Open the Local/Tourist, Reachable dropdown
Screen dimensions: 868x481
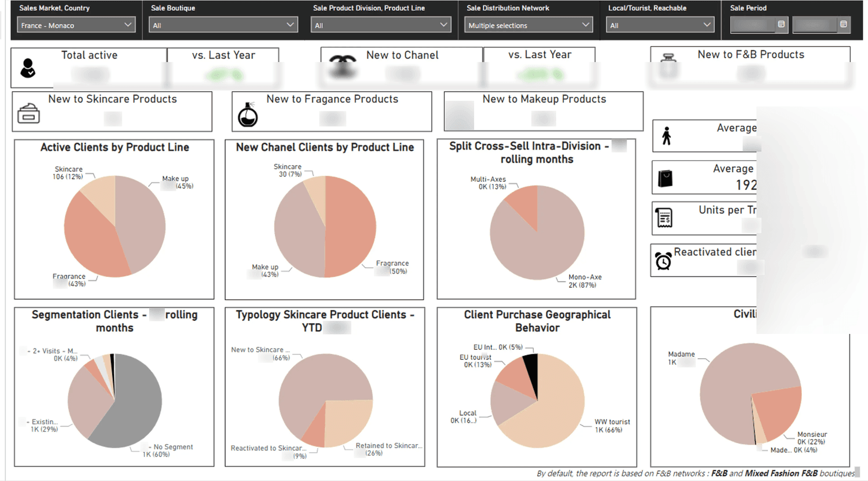[x=660, y=25]
